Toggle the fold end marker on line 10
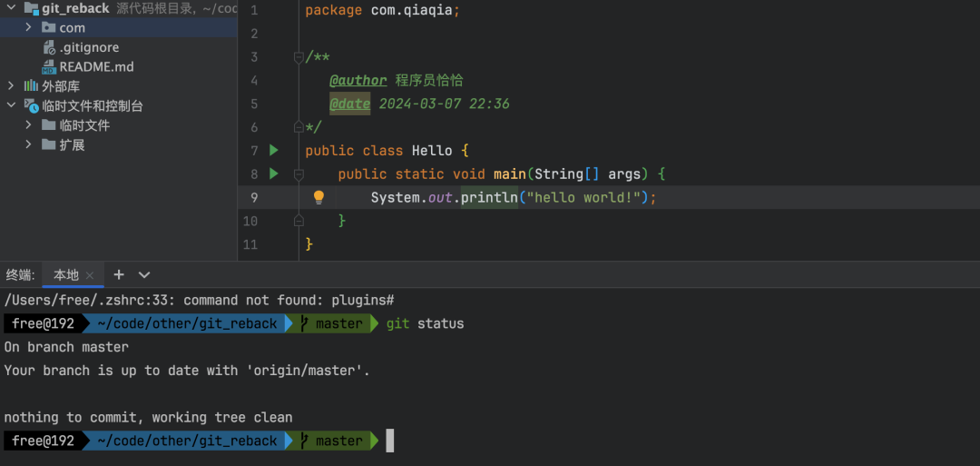This screenshot has width=980, height=466. (299, 221)
